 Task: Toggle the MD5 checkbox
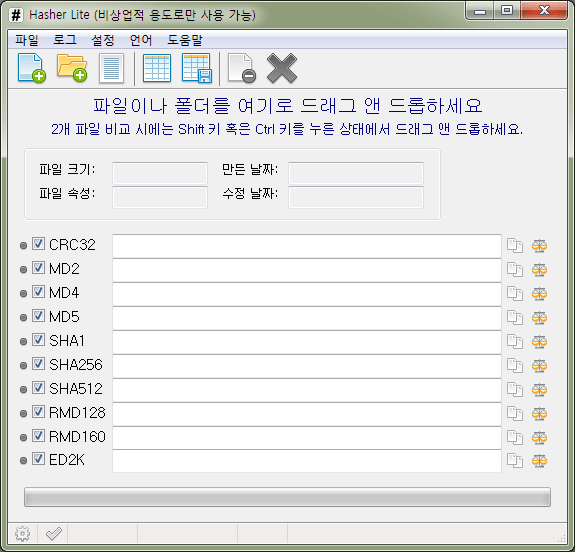pos(38,315)
